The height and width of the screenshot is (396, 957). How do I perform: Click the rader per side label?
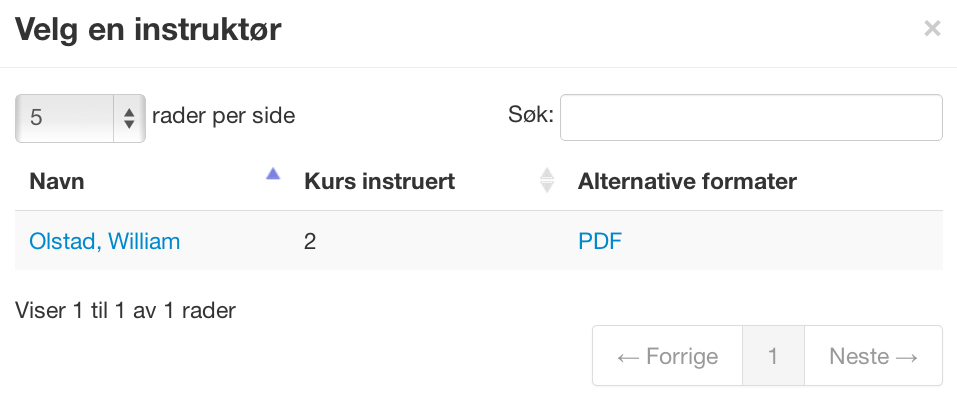pyautogui.click(x=223, y=115)
